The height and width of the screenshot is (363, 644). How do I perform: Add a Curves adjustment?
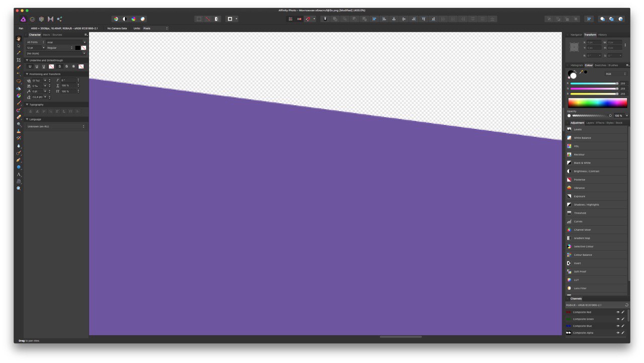596,222
